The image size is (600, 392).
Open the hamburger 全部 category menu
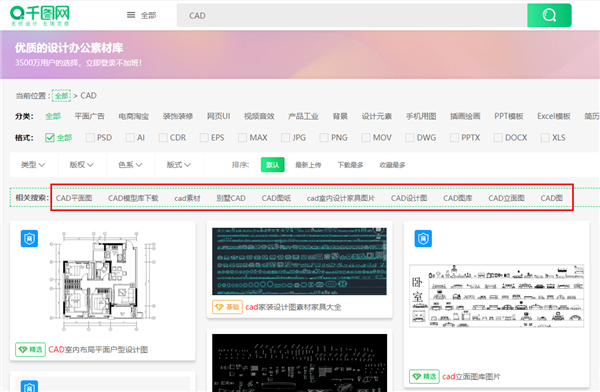coord(141,15)
